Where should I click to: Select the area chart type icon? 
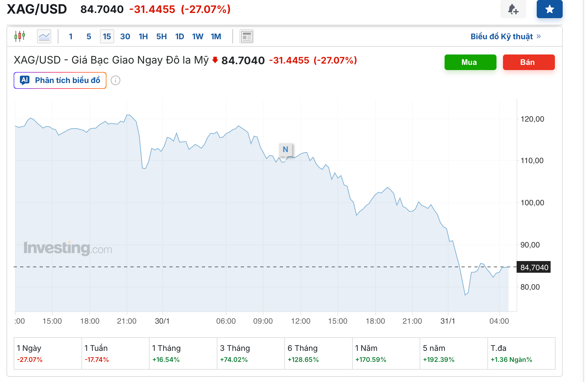coord(44,36)
